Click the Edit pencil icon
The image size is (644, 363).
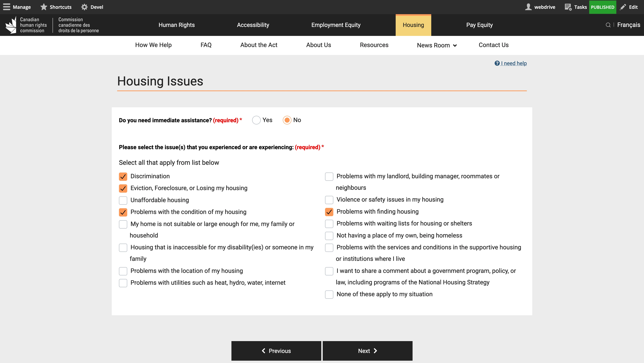(x=623, y=7)
